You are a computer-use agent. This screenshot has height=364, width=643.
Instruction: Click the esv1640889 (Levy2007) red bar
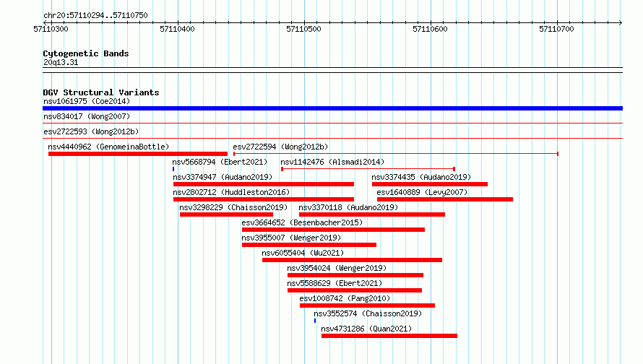coord(445,199)
